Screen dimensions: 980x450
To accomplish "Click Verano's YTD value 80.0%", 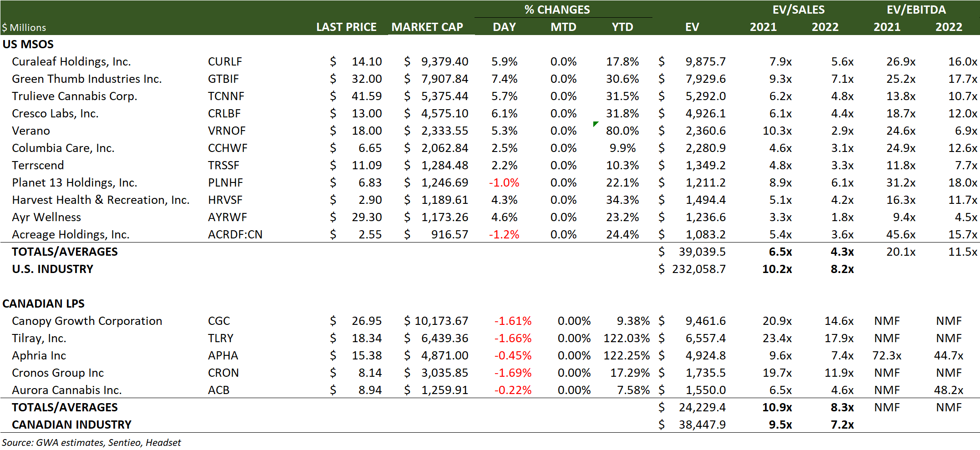I will (x=622, y=131).
